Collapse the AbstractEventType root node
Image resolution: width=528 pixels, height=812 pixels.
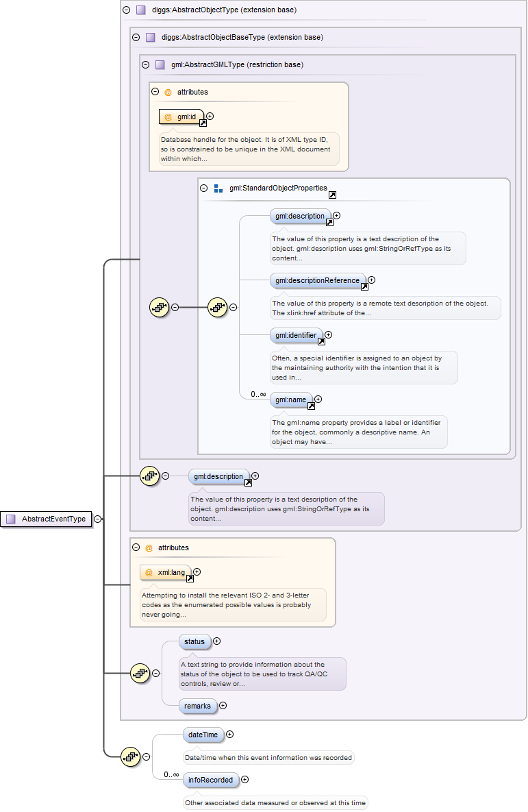(98, 519)
